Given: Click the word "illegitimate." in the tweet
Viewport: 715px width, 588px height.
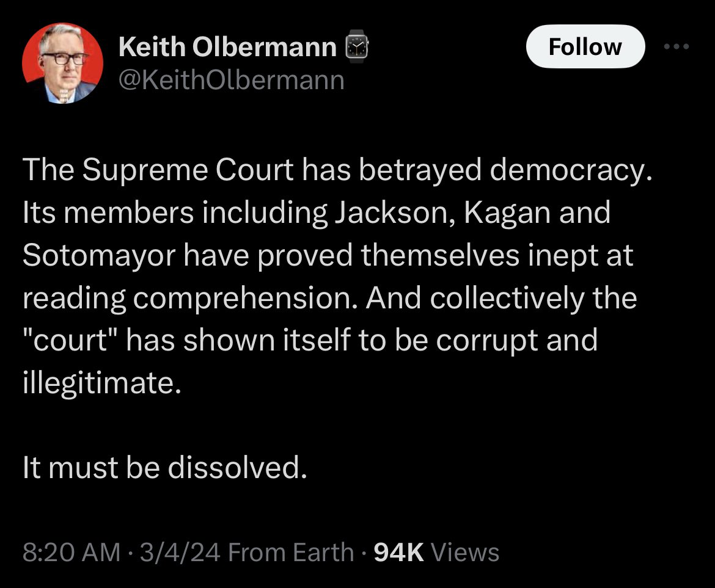Looking at the screenshot, I should (102, 383).
